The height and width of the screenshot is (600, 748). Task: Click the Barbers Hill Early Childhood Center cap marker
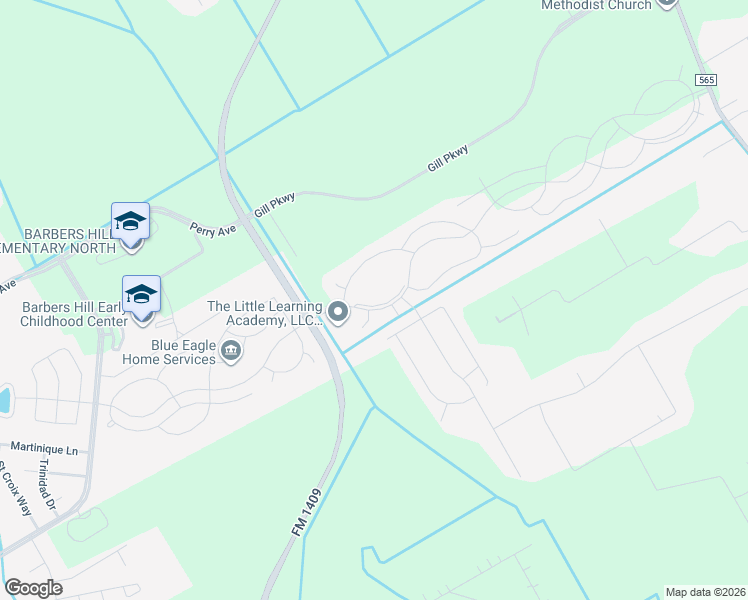click(141, 294)
